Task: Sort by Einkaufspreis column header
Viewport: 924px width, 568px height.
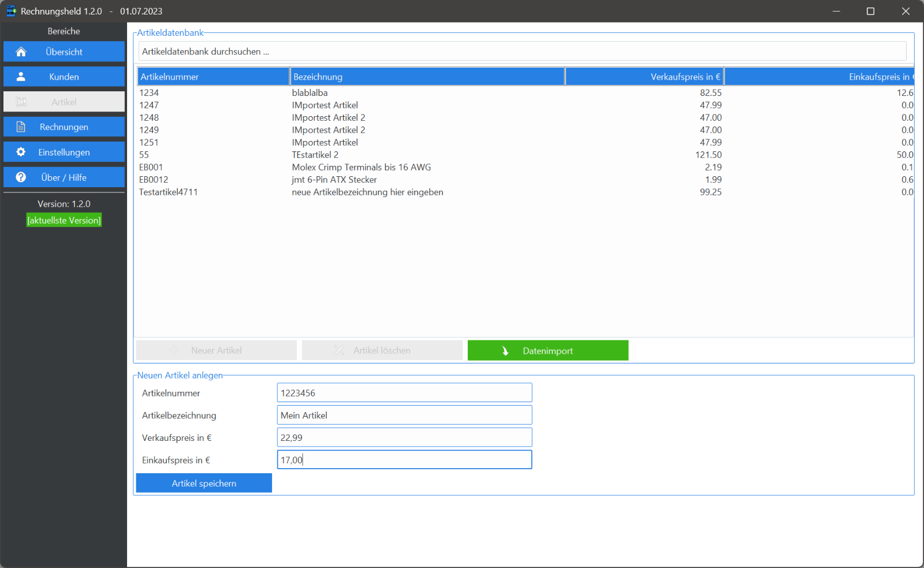Action: click(819, 76)
